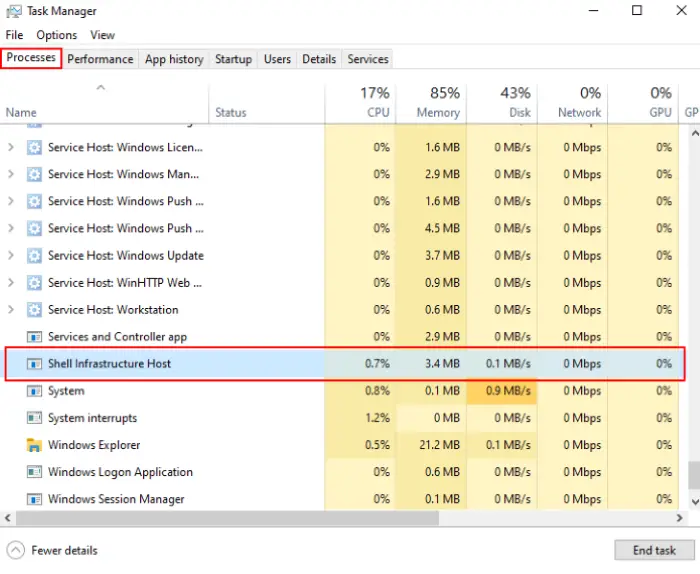This screenshot has width=700, height=574.
Task: Click the horizontal scrollbar right arrow
Action: (x=679, y=518)
